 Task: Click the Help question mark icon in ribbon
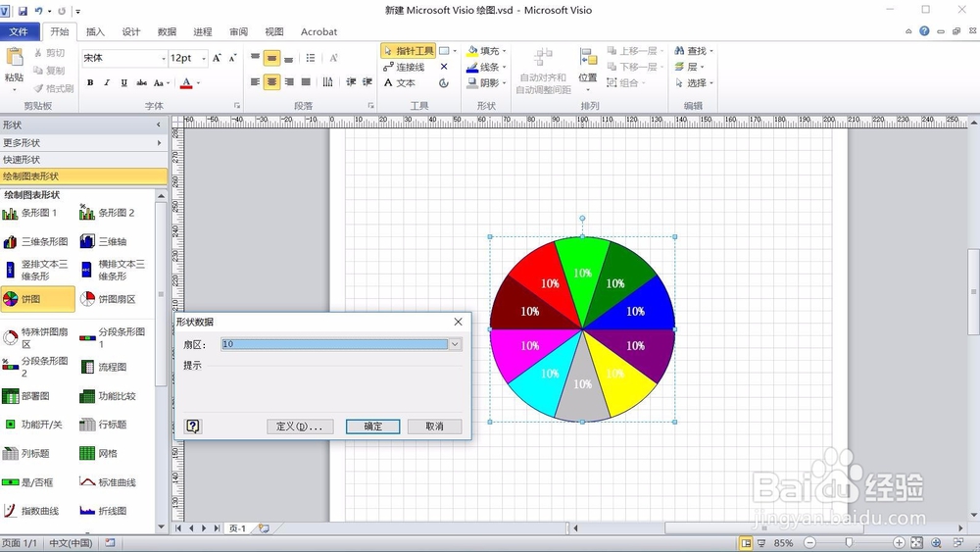(x=924, y=30)
